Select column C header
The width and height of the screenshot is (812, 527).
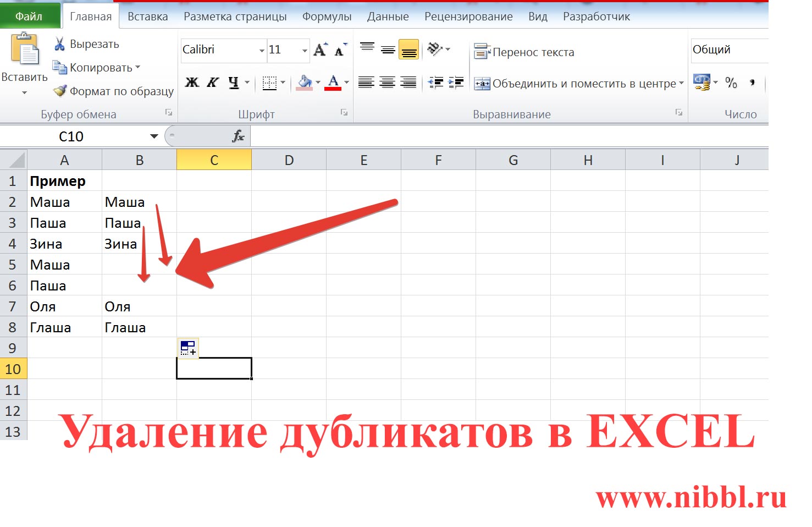coord(214,160)
